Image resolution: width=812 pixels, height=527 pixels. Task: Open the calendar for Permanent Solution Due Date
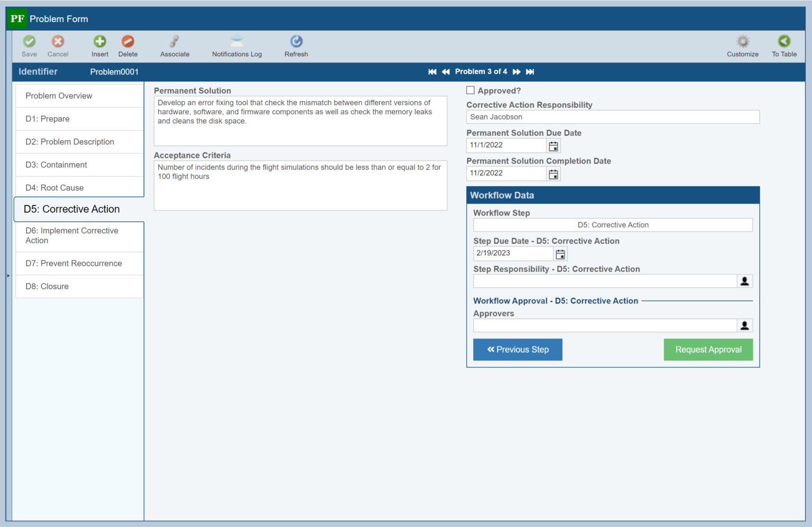(x=553, y=145)
